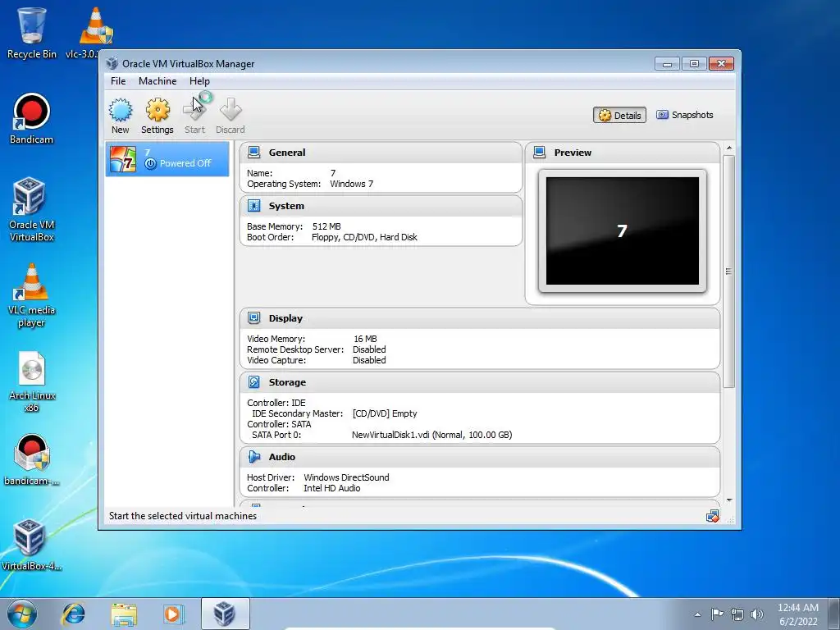Click the Discard toolbar icon
The width and height of the screenshot is (840, 630).
(x=231, y=109)
